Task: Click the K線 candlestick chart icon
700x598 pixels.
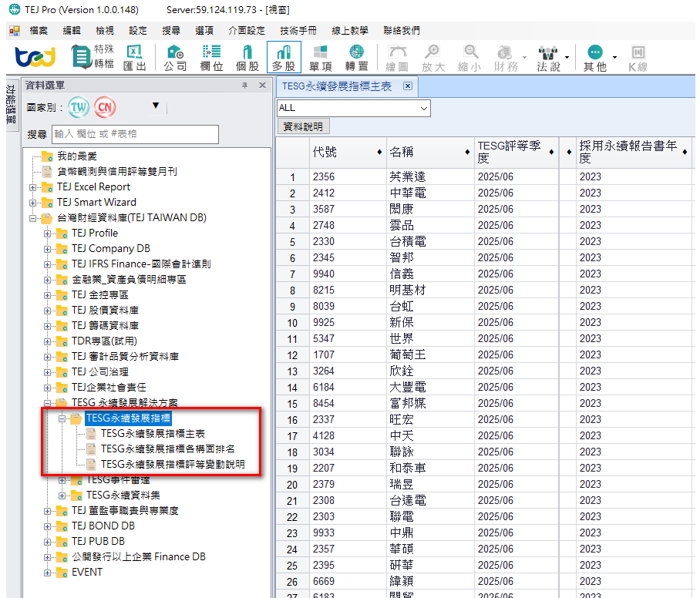Action: (638, 58)
